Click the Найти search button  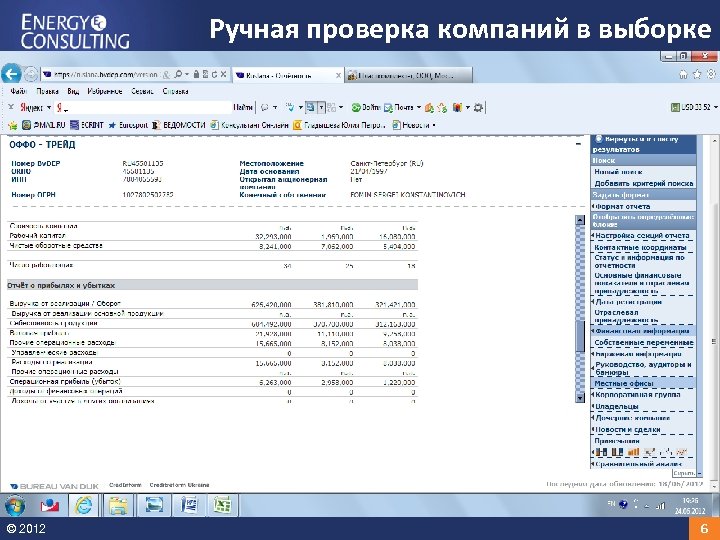point(243,107)
